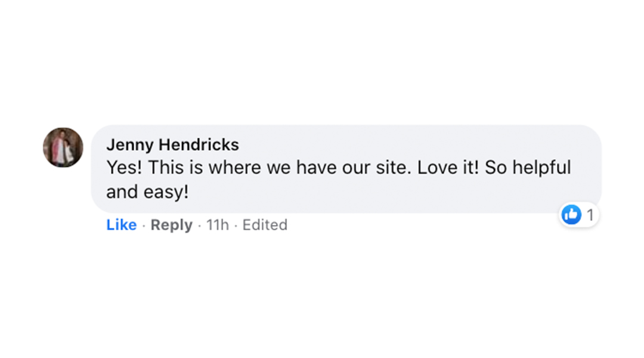Viewport: 644px width, 358px height.
Task: Click the phrase "So helpful" in the comment
Action: (x=528, y=168)
